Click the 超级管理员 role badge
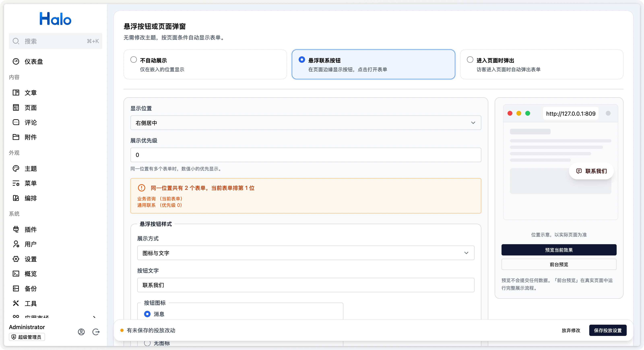Screen dimensions: 644x350 pyautogui.click(x=27, y=337)
